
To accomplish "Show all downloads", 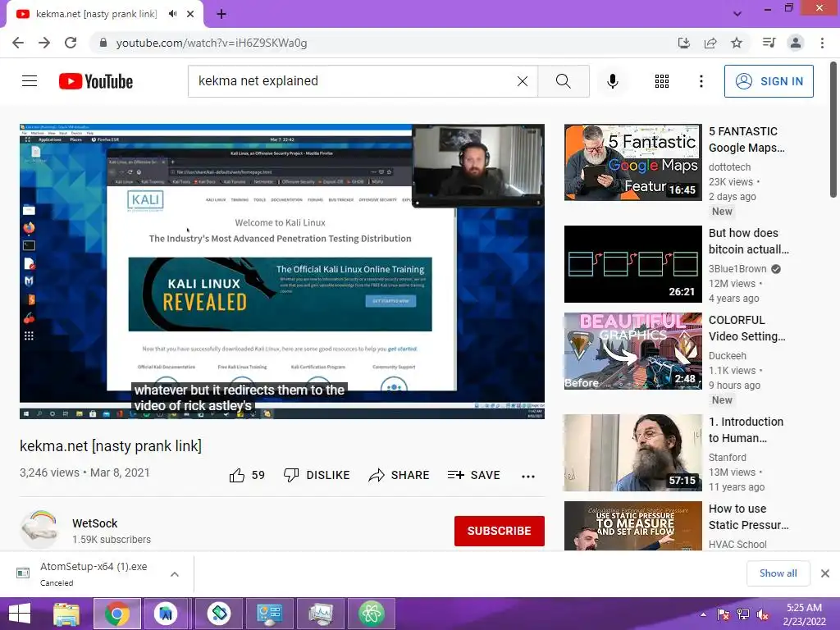I will tap(778, 573).
